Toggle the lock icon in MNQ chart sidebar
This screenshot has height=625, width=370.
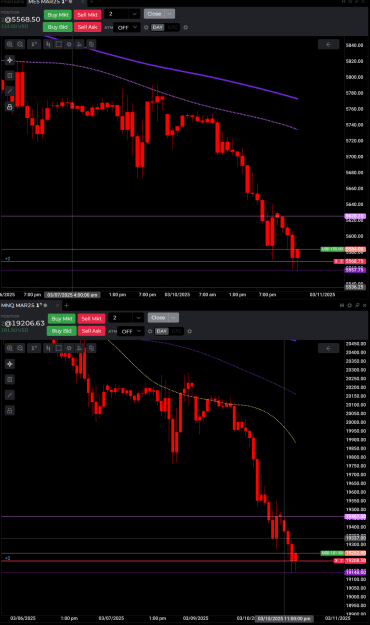pos(10,410)
